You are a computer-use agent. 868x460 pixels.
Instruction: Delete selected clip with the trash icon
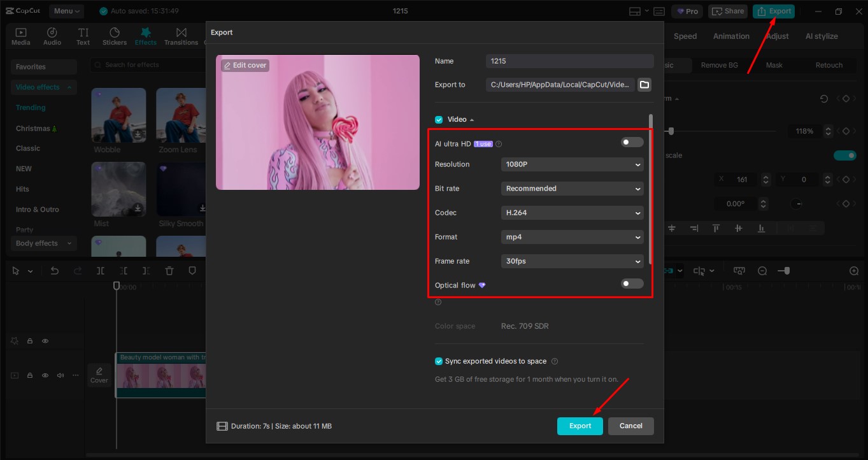[x=169, y=270]
